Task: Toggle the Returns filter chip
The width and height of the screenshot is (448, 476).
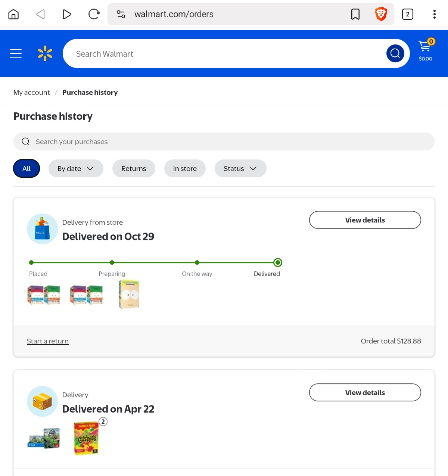Action: (x=134, y=168)
